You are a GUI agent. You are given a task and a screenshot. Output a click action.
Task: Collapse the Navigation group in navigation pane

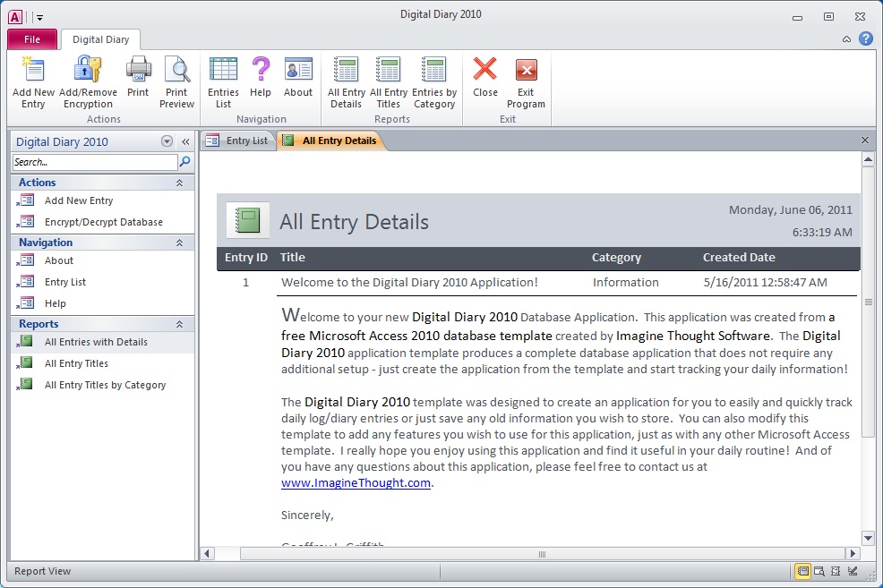click(x=180, y=243)
